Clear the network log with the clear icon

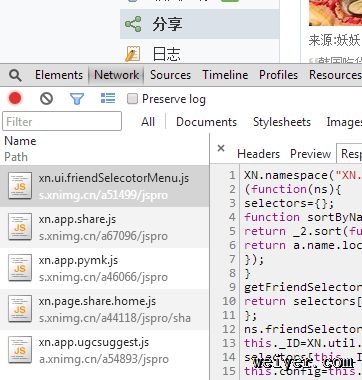46,99
